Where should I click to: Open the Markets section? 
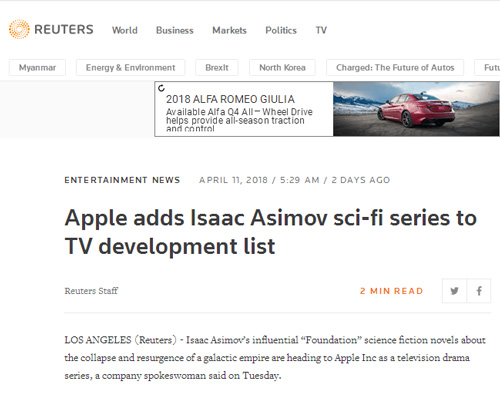pyautogui.click(x=229, y=30)
